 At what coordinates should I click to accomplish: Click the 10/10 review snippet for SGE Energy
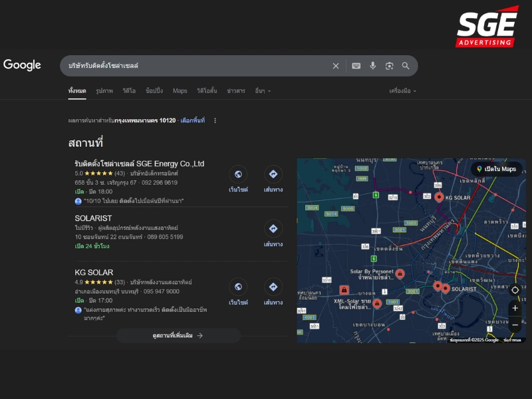point(134,201)
